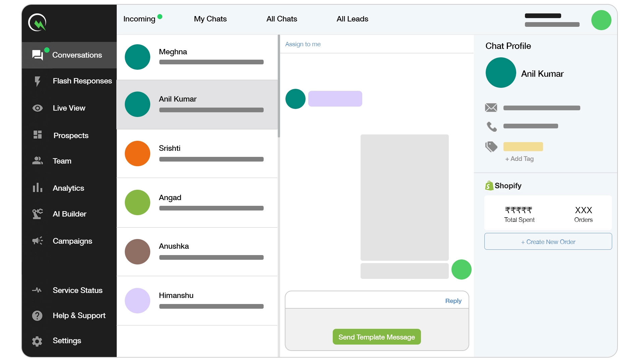Viewport: 644px width, 362px height.
Task: Open Campaigns via the megaphone icon
Action: pos(38,241)
